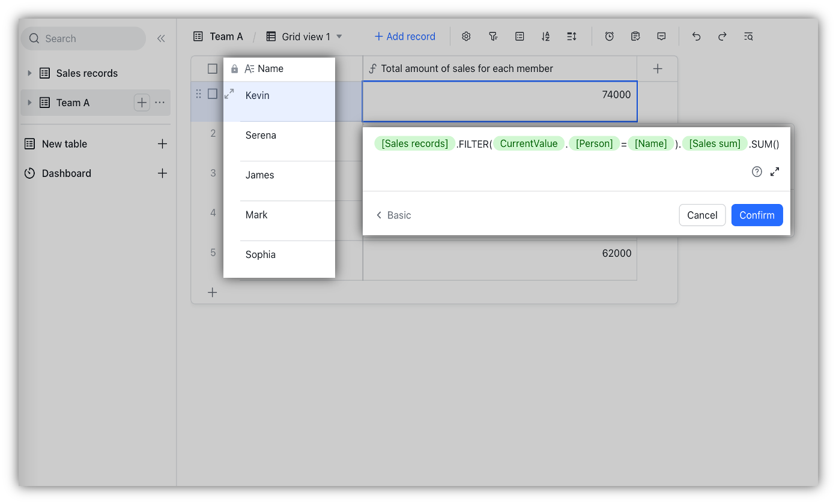The width and height of the screenshot is (836, 504).
Task: Collapse the sidebar with double chevron
Action: tap(161, 38)
